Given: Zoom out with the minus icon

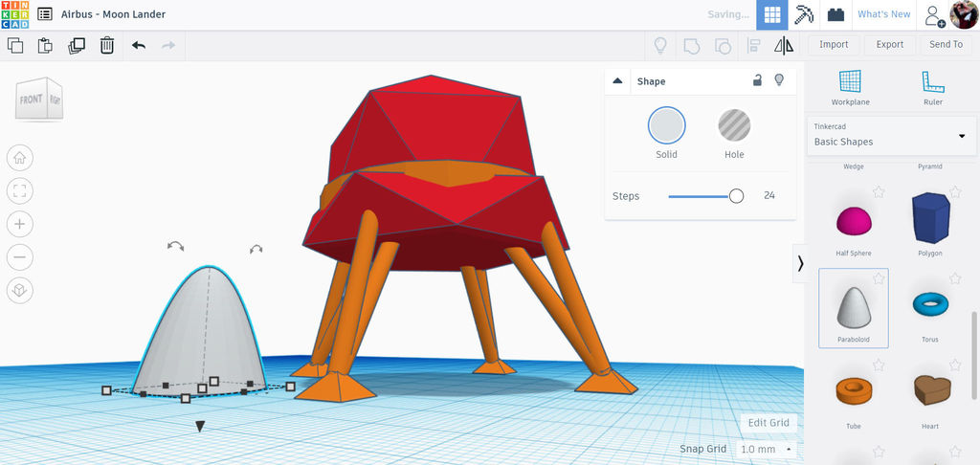Looking at the screenshot, I should click(x=19, y=256).
